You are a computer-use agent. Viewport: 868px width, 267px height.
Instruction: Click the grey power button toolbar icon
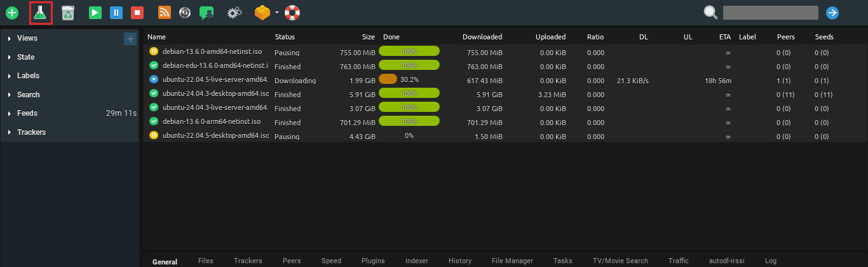point(185,13)
